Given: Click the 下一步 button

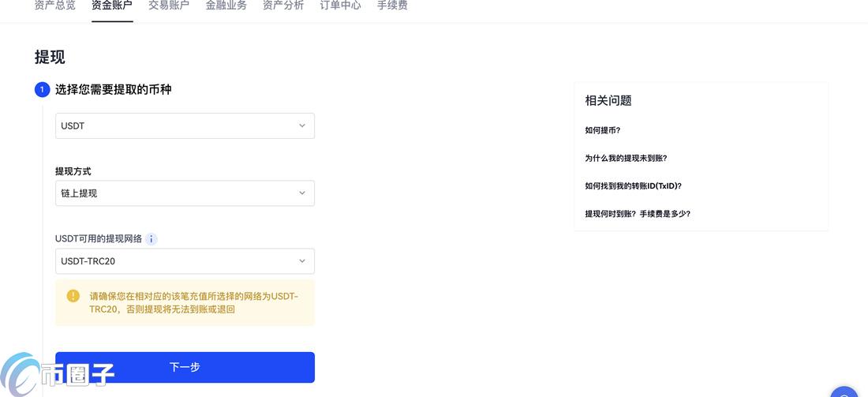Looking at the screenshot, I should tap(185, 367).
